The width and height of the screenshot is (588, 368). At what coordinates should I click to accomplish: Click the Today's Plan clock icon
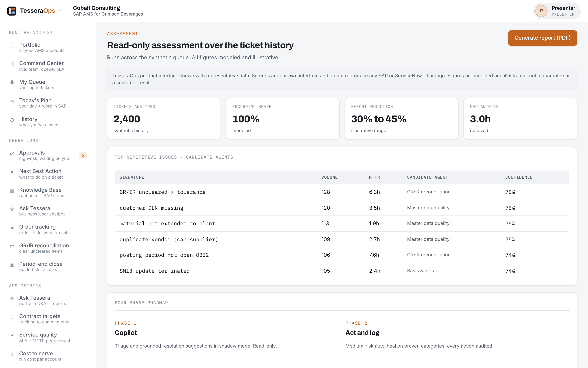12,101
